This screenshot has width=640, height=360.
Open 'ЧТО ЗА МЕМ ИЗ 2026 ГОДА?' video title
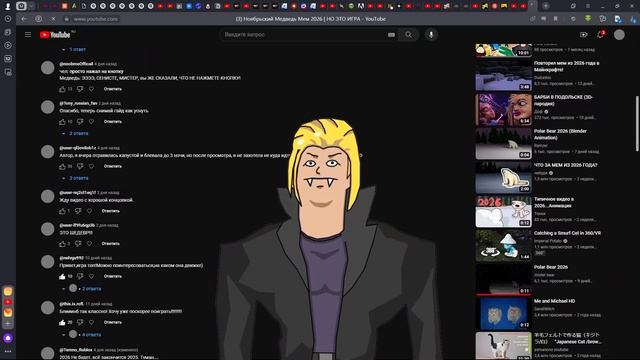565,165
